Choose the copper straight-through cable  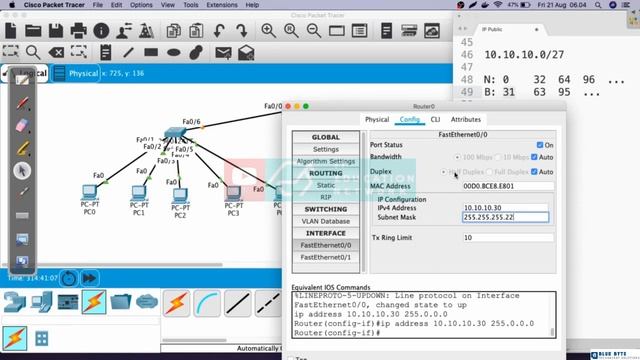(238, 304)
